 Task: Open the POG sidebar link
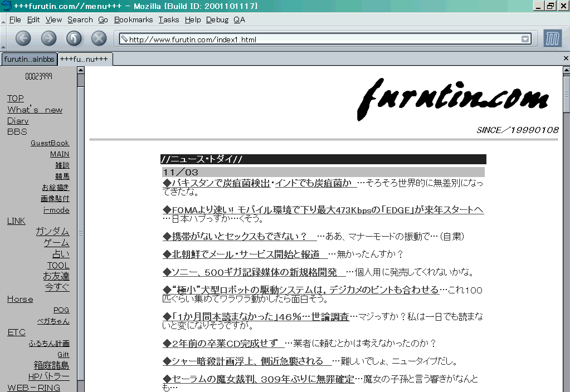pyautogui.click(x=61, y=310)
